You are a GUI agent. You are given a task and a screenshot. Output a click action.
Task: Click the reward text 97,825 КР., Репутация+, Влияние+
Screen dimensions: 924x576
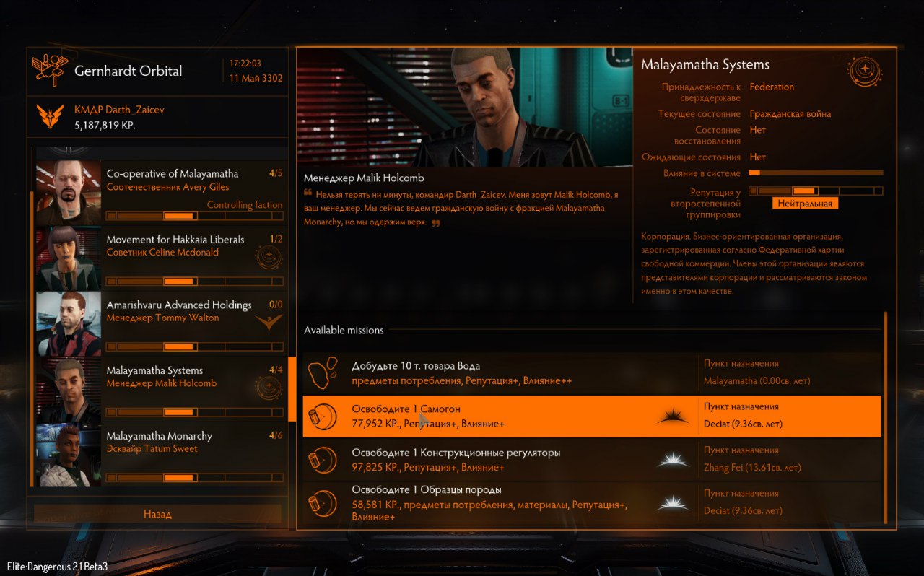pyautogui.click(x=427, y=467)
